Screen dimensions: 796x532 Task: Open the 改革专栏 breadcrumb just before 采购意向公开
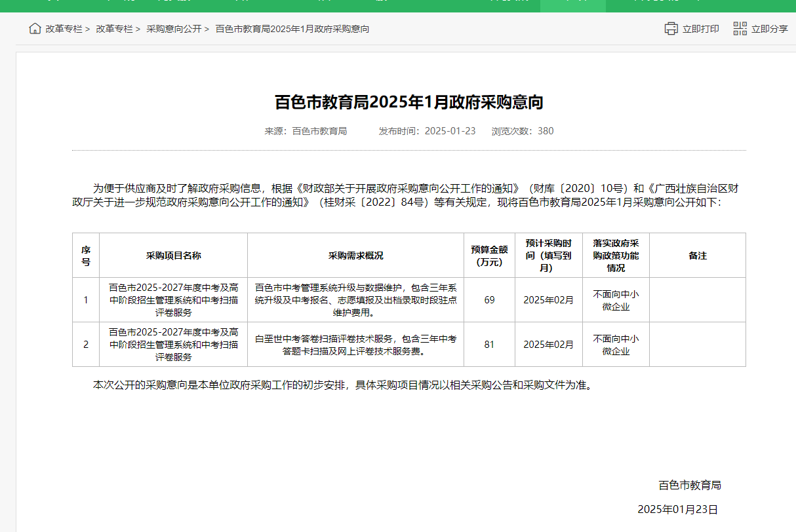coord(114,29)
